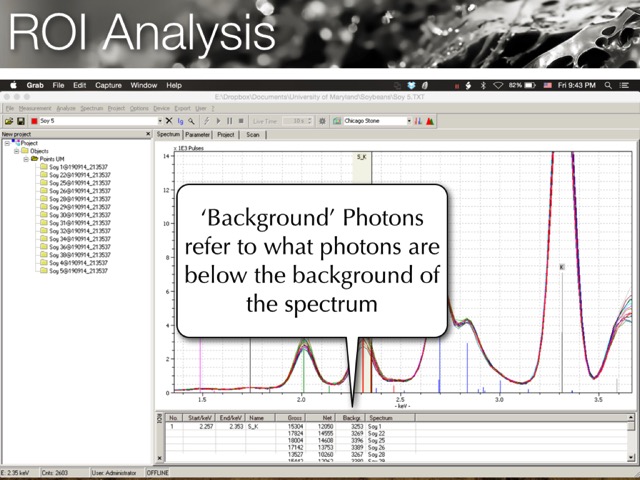640x480 pixels.
Task: Open the Spectrum menu
Action: click(92, 107)
